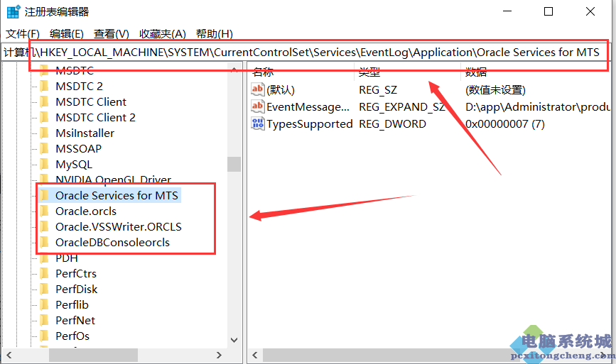Open the 文件(F) menu

pyautogui.click(x=23, y=34)
